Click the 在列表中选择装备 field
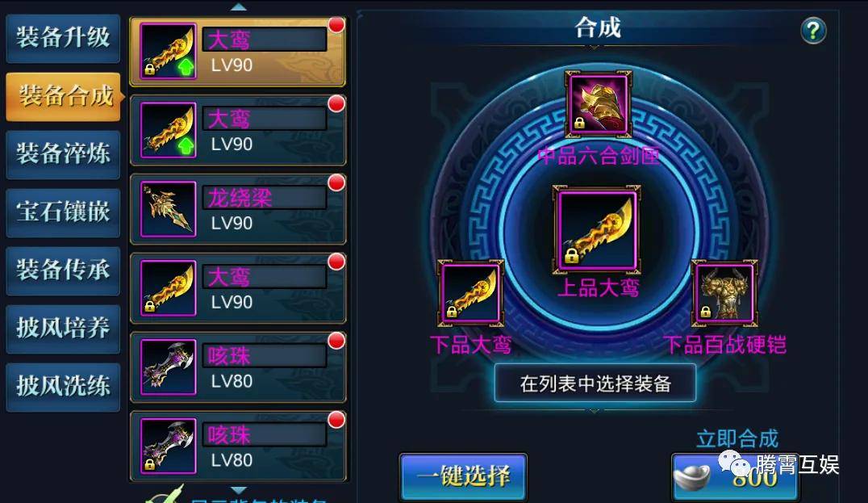The height and width of the screenshot is (503, 868). [595, 383]
